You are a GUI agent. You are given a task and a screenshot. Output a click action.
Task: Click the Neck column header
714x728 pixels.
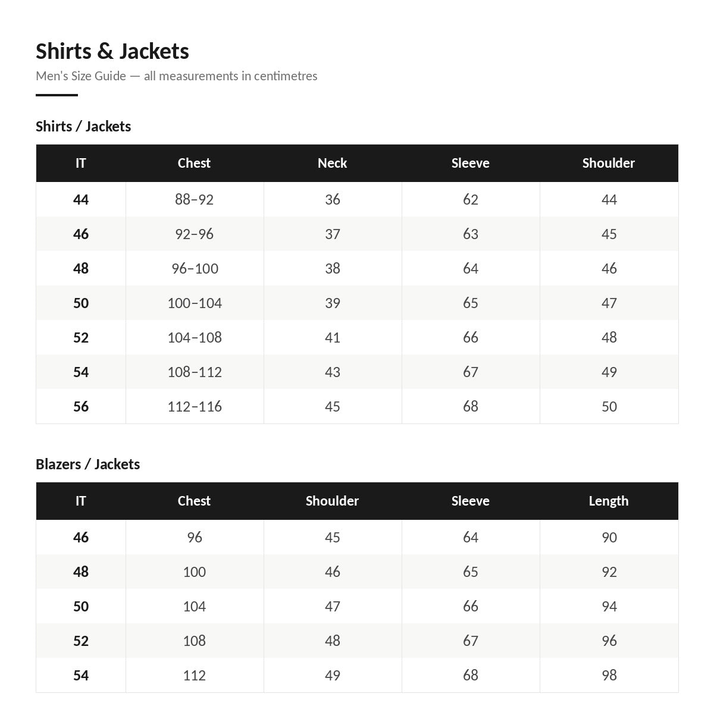(x=332, y=163)
